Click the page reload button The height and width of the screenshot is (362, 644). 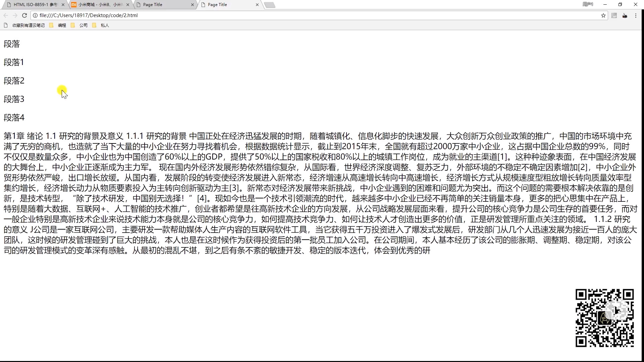[24, 15]
